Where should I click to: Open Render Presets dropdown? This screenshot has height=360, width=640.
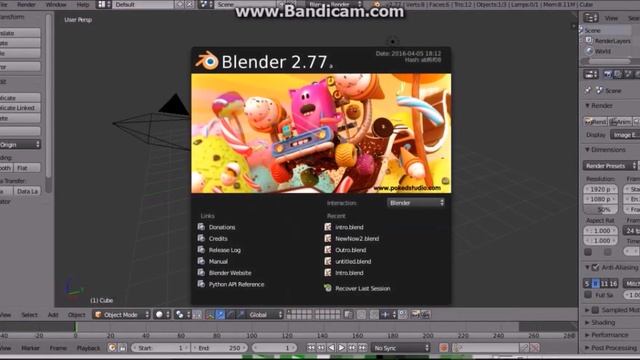click(610, 165)
